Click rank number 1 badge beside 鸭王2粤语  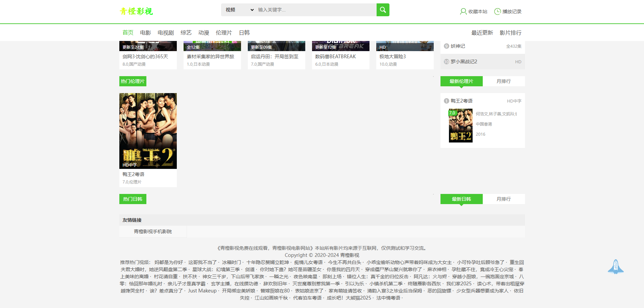pyautogui.click(x=446, y=101)
